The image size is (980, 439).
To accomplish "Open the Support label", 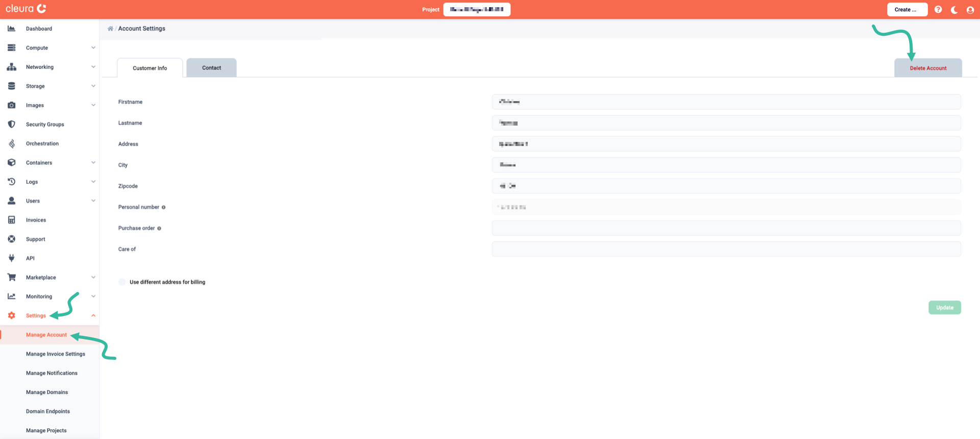I will click(35, 239).
